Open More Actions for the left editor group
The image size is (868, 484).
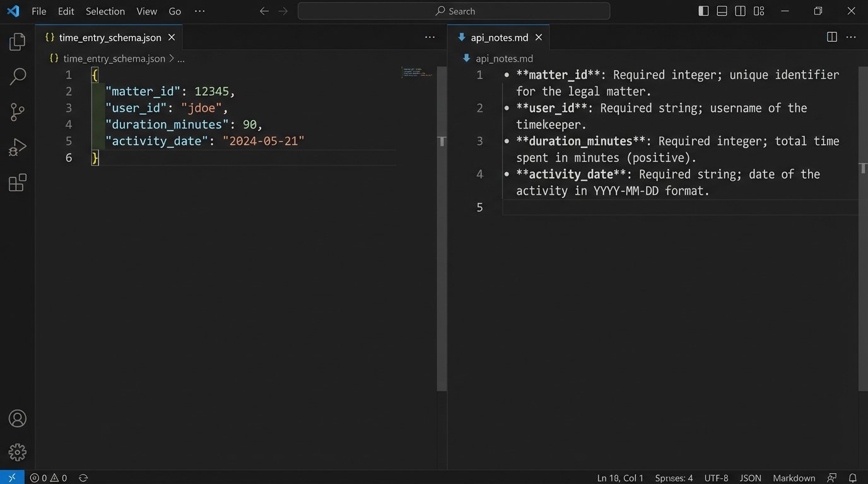(430, 38)
